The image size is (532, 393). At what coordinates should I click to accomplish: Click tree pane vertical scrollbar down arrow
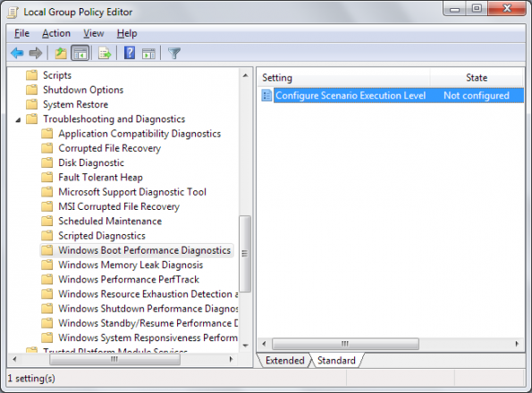click(246, 346)
